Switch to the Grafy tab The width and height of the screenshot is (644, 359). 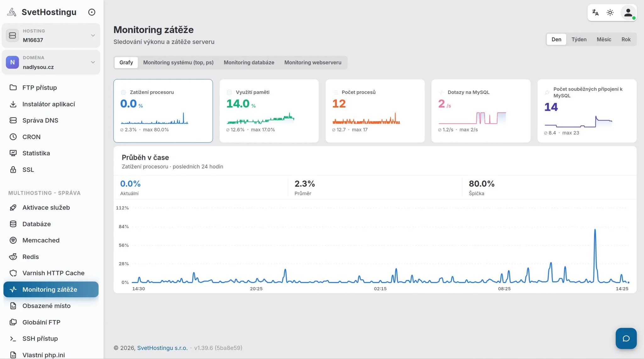click(126, 63)
